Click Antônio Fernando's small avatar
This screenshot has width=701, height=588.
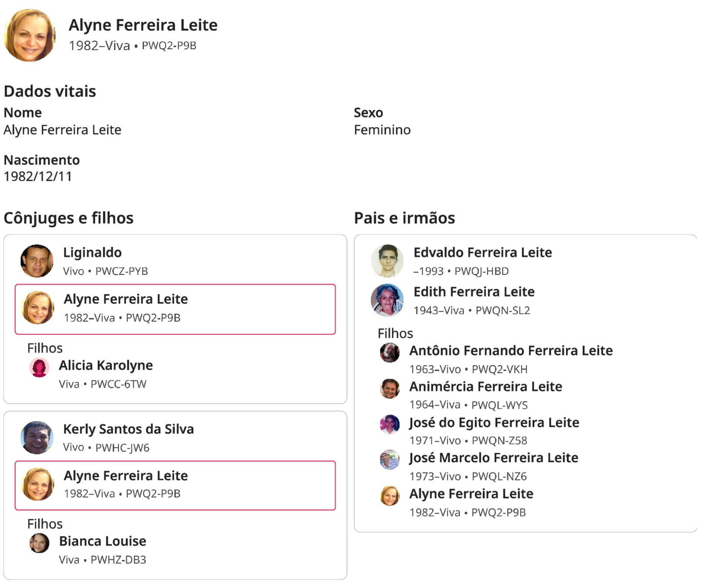[x=390, y=352]
